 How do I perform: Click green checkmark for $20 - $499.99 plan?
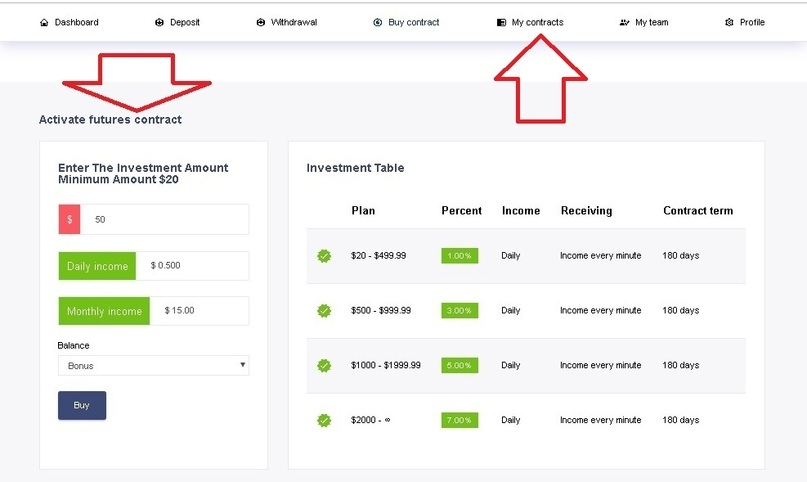[324, 256]
